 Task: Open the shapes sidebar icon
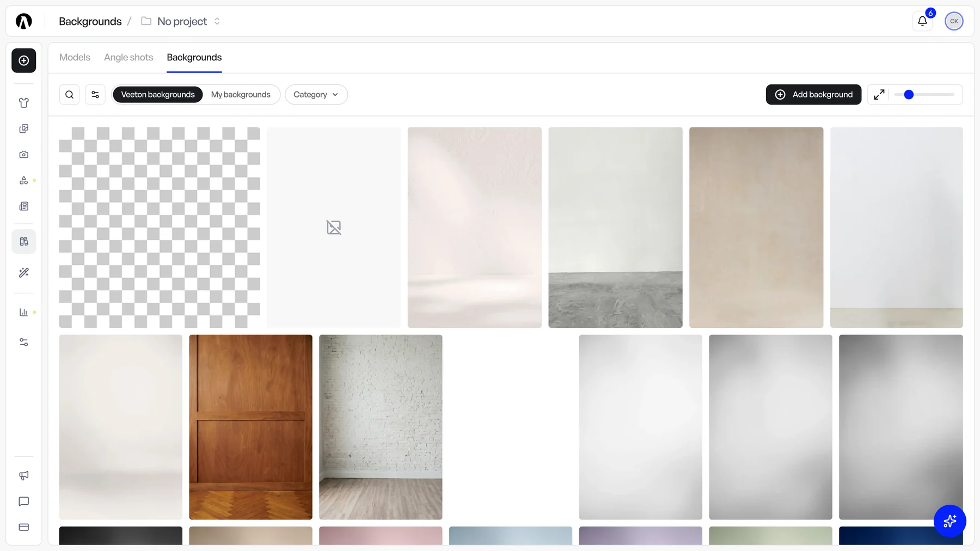click(24, 180)
